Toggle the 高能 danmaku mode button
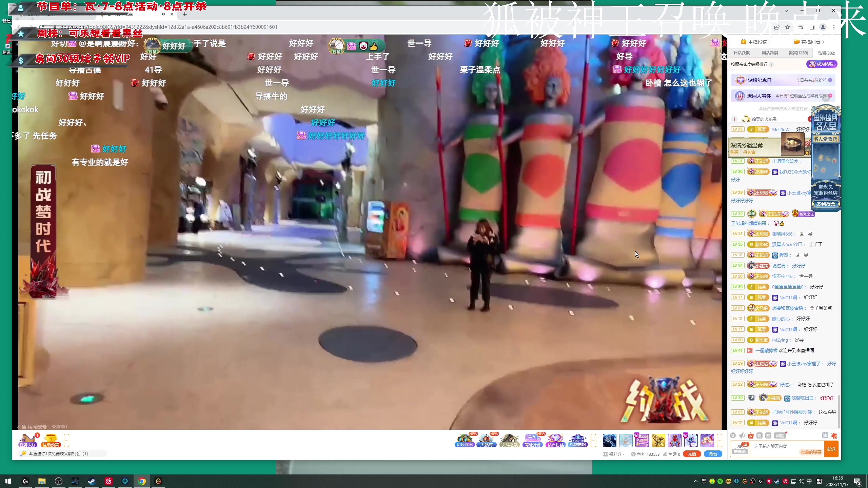This screenshot has width=868, height=488. [x=780, y=435]
